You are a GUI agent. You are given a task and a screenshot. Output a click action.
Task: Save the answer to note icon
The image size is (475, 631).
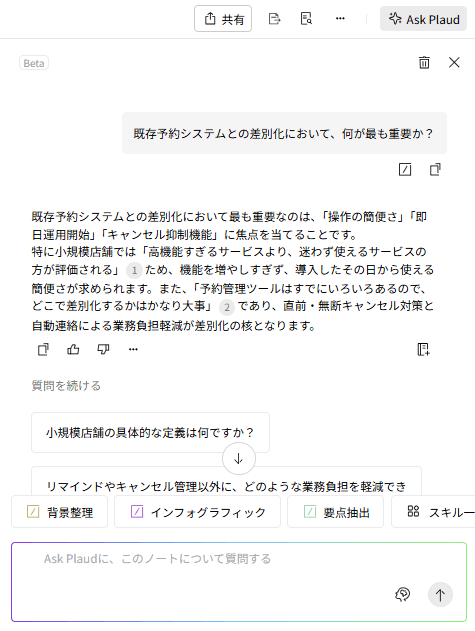tap(423, 349)
